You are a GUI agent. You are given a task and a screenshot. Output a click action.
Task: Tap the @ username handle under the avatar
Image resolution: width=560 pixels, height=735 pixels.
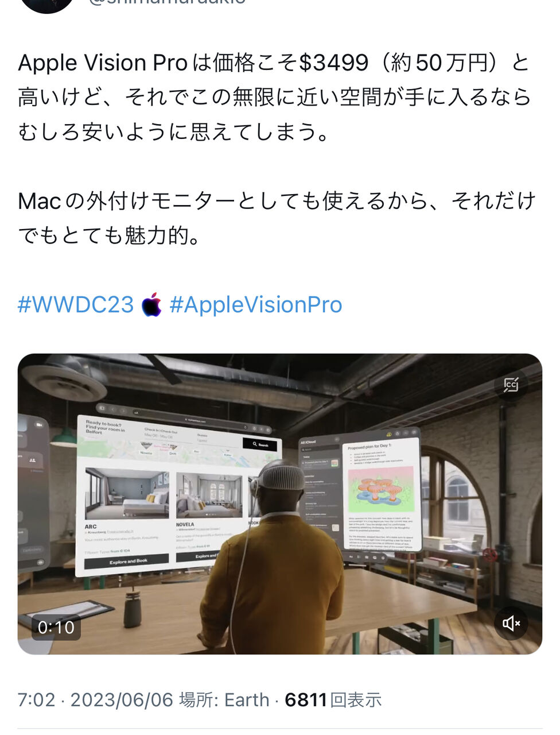coord(167,2)
